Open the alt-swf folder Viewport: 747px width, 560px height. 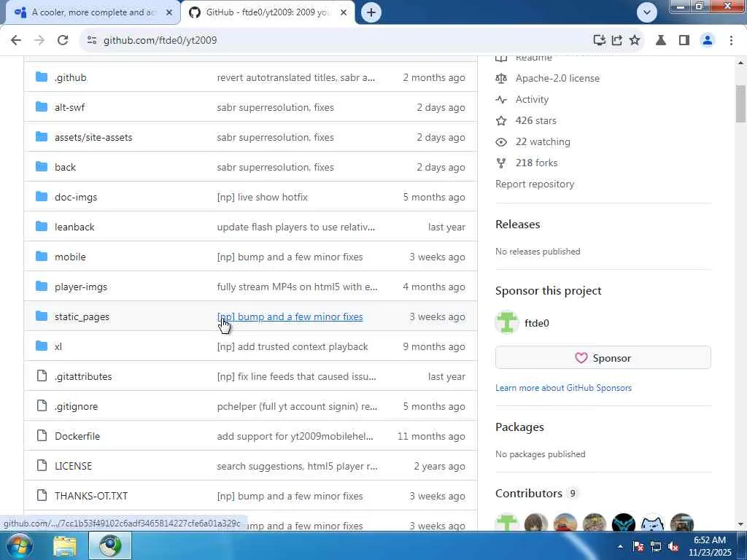69,108
